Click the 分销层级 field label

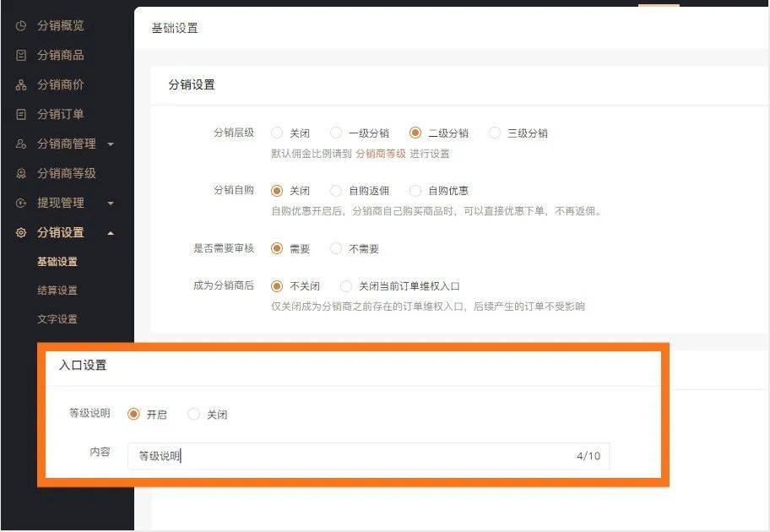pyautogui.click(x=234, y=133)
